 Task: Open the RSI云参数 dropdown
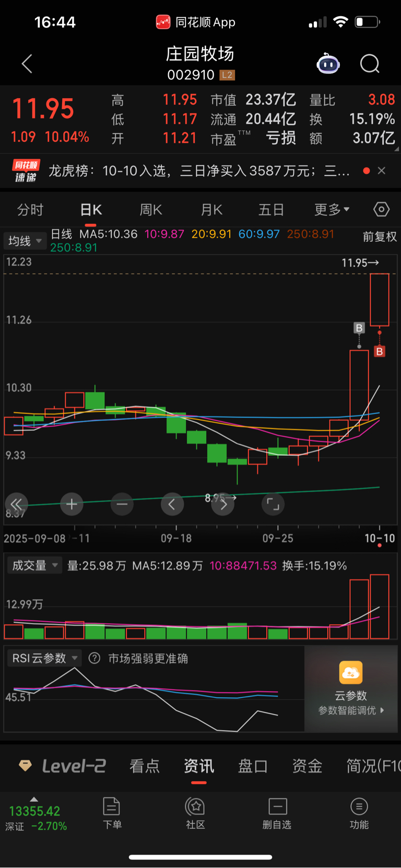click(x=44, y=658)
